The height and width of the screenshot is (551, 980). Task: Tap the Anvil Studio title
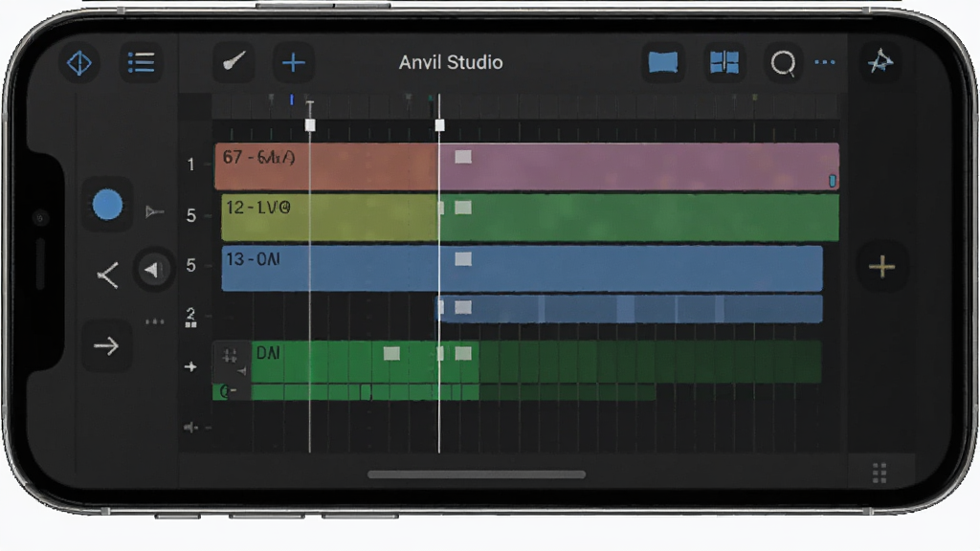[451, 62]
